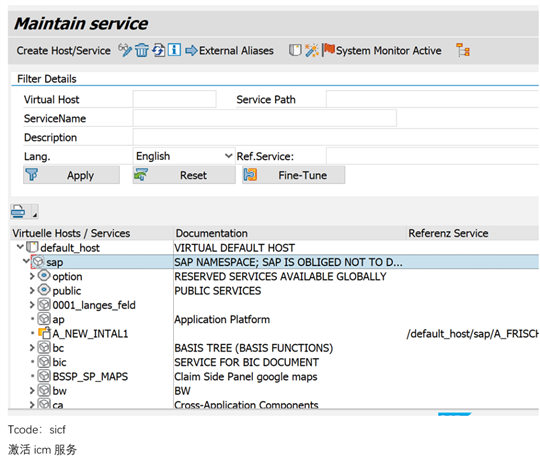Viewport: 540px width, 461px height.
Task: Click the magic wand icon
Action: pyautogui.click(x=311, y=50)
